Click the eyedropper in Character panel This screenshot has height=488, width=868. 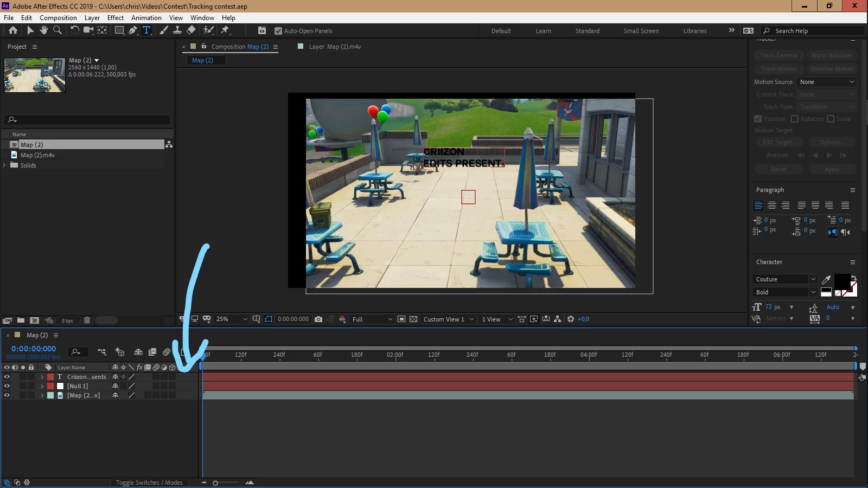click(826, 279)
